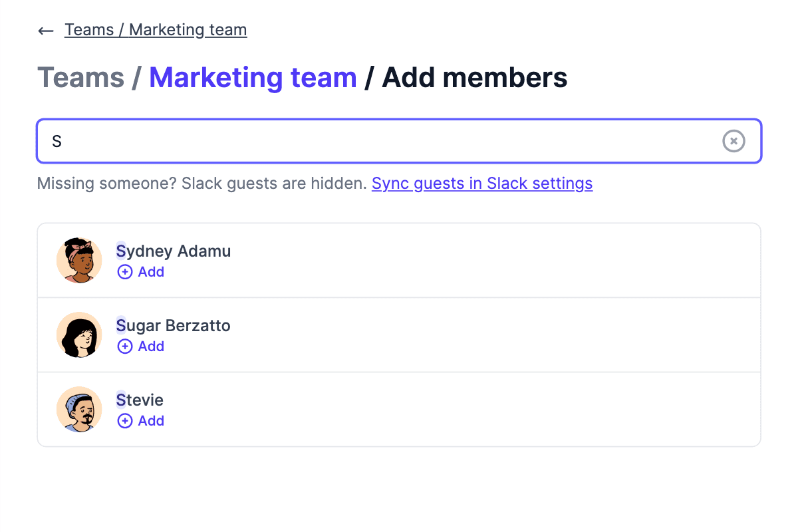Open the Teams / Marketing team breadcrumb link

tap(156, 30)
